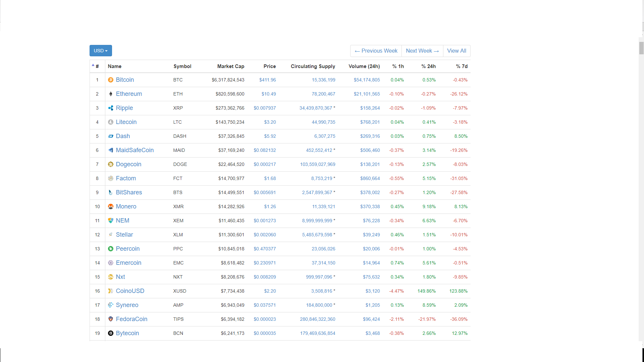Sort by Circulating Supply header
This screenshot has width=644, height=362.
click(x=313, y=66)
